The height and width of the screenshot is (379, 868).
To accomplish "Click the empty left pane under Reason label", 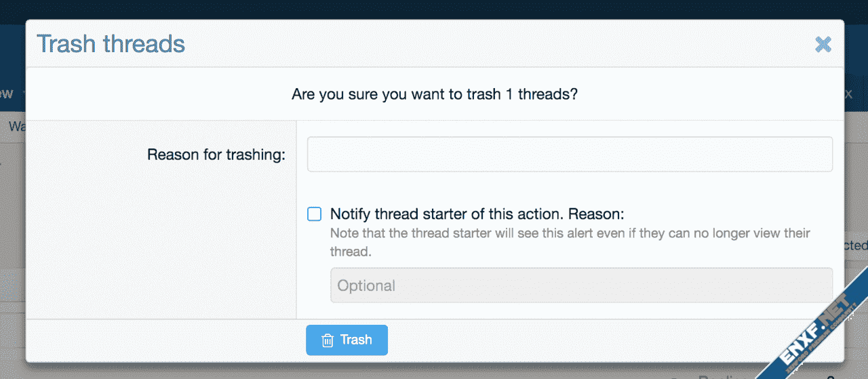I will [161, 244].
